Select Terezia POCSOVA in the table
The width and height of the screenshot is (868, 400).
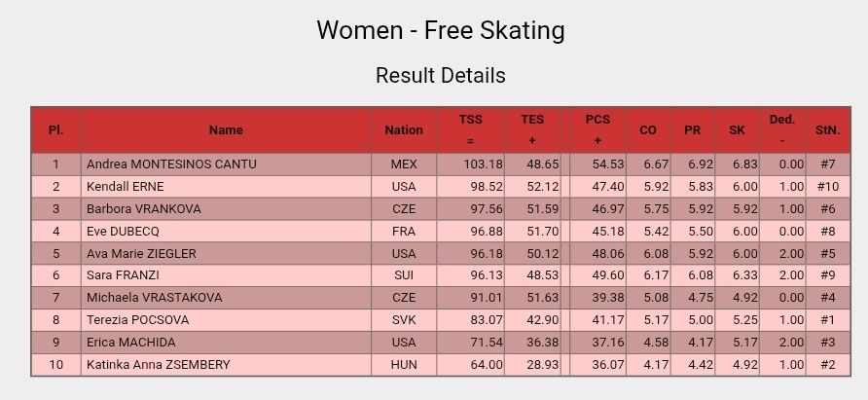[x=138, y=319]
